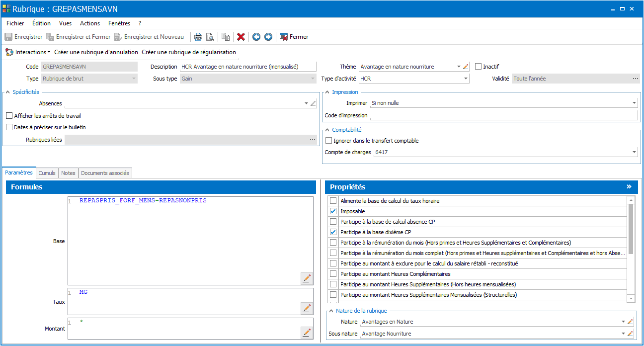Screen dimensions: 644x346
Task: Open the Édition menu
Action: point(41,23)
